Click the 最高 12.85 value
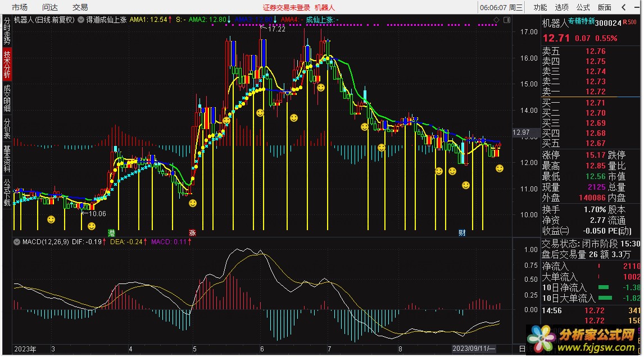This screenshot has height=357, width=644. [x=596, y=166]
